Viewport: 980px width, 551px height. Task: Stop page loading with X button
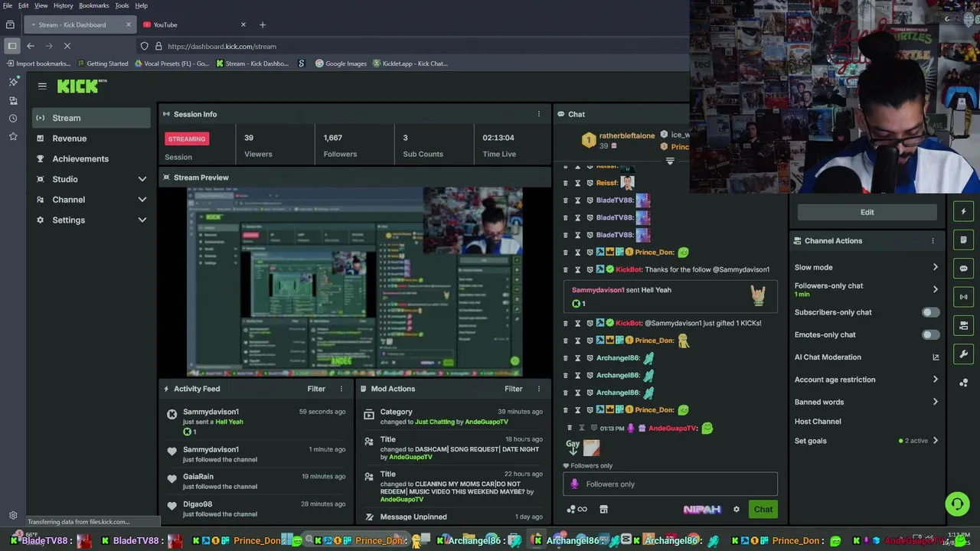click(67, 46)
